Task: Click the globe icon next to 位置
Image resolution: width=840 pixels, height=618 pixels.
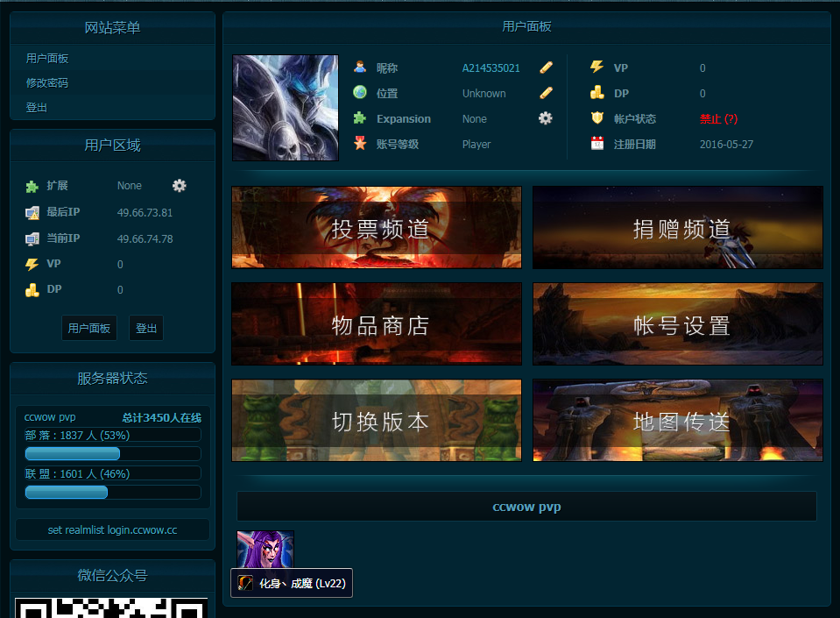Action: (358, 92)
